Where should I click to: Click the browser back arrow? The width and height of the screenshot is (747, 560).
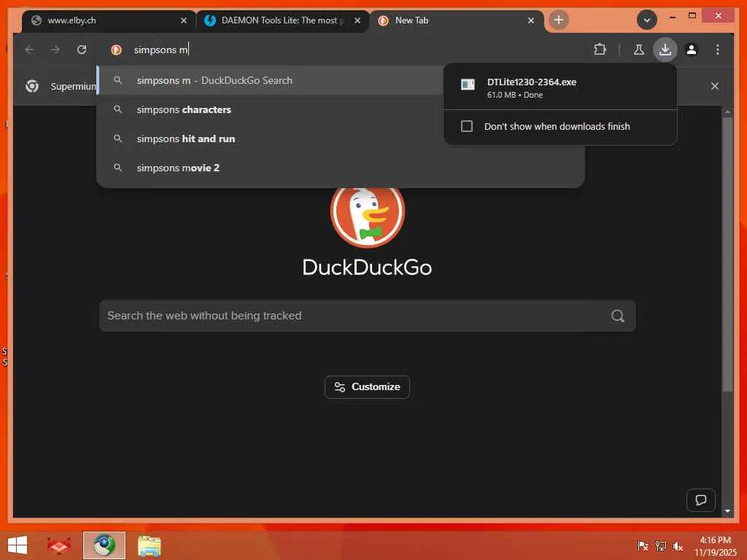(x=29, y=50)
